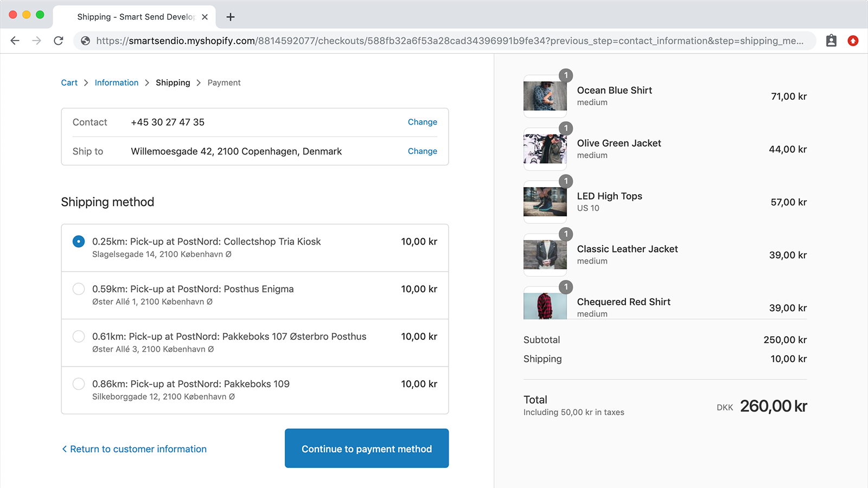Open the browser extension icon right of address bar
Image resolution: width=868 pixels, height=488 pixels.
point(831,41)
